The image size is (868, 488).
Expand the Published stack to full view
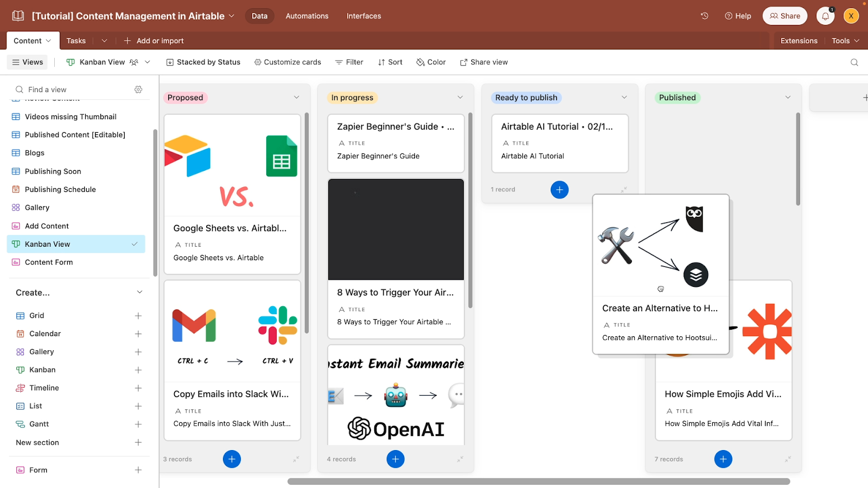[x=788, y=459]
